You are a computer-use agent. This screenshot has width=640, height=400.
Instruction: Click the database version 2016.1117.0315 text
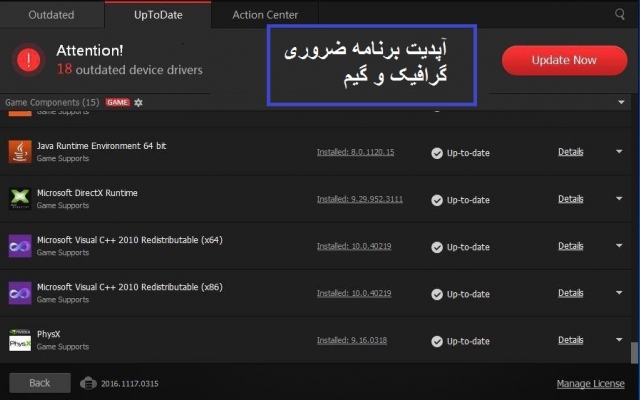point(130,384)
